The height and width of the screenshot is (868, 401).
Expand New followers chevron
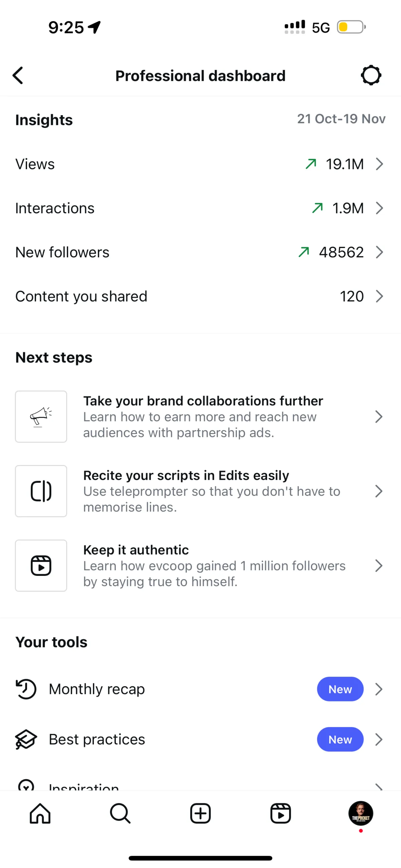[x=379, y=252]
